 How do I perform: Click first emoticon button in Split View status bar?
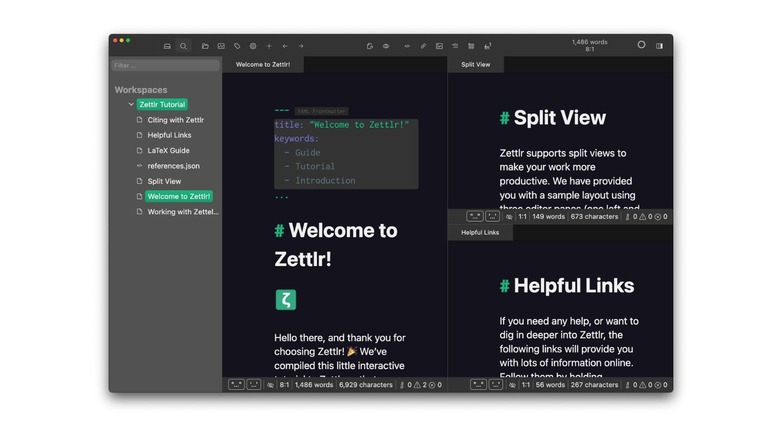tap(475, 216)
